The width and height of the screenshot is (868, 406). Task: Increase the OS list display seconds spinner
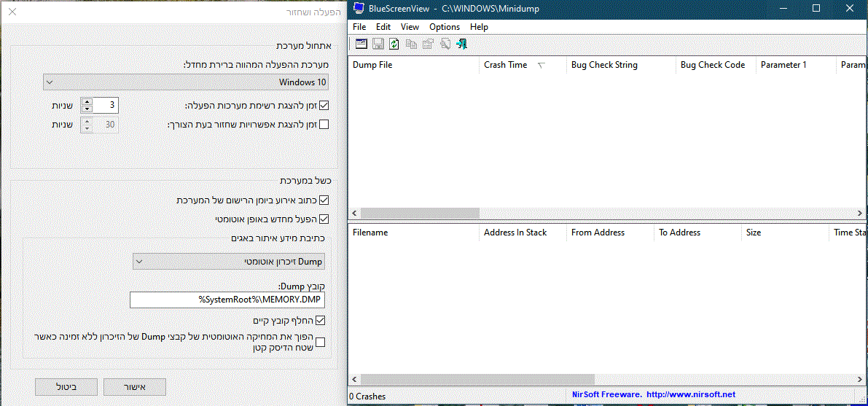87,101
